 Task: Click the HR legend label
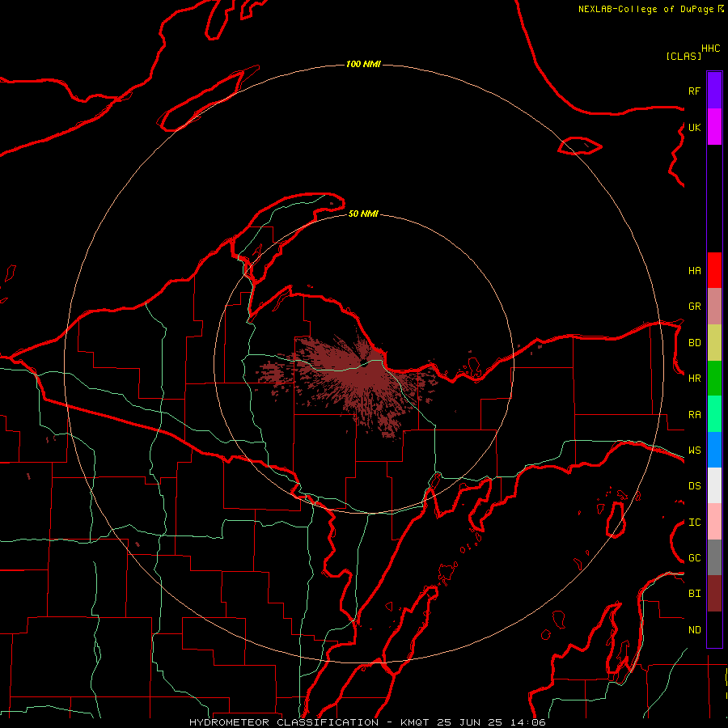pos(694,378)
